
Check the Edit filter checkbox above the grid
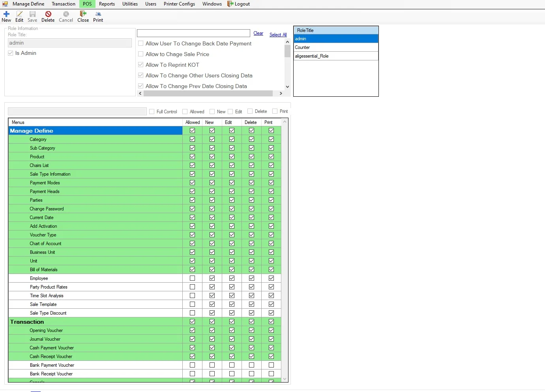[x=230, y=112]
